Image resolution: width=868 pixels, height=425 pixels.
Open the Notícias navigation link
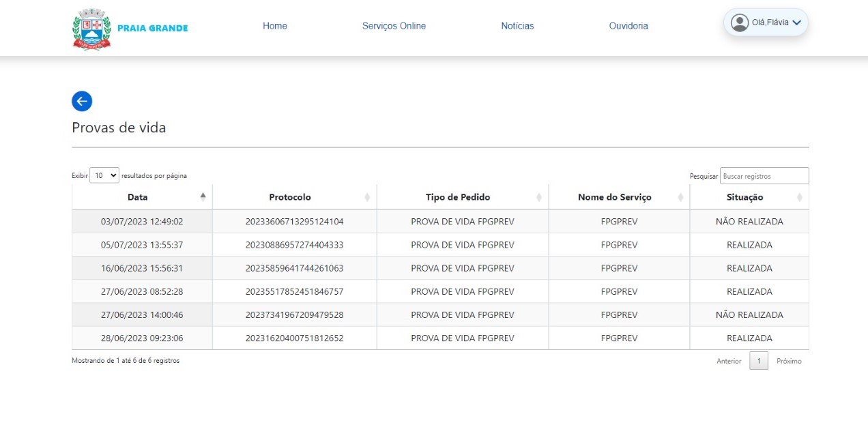[x=517, y=26]
